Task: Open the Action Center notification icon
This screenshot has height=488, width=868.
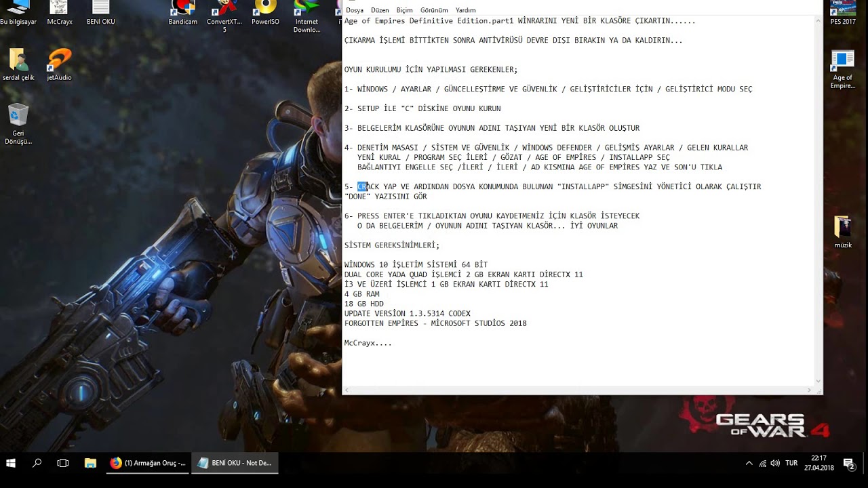Action: click(x=849, y=464)
